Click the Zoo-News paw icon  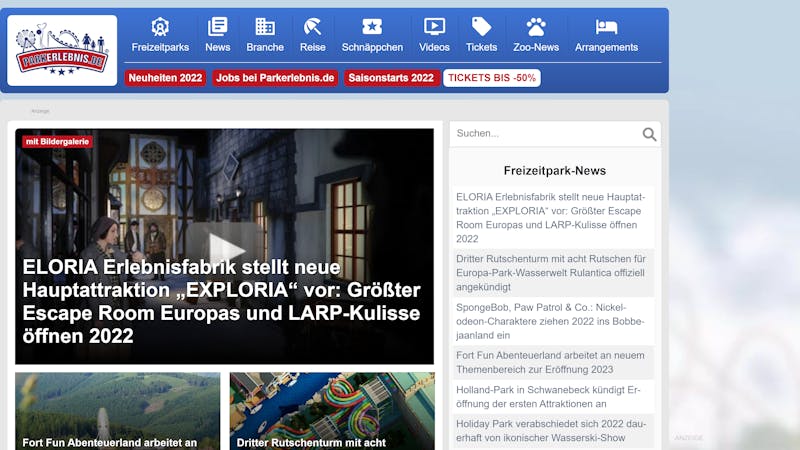click(536, 27)
